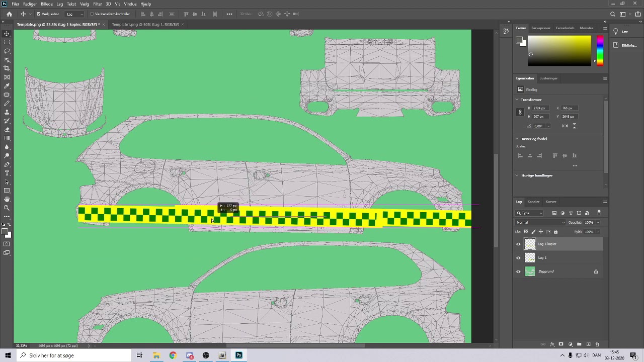Open the layer filter Type dropdown
This screenshot has height=362, width=644.
[x=530, y=213]
